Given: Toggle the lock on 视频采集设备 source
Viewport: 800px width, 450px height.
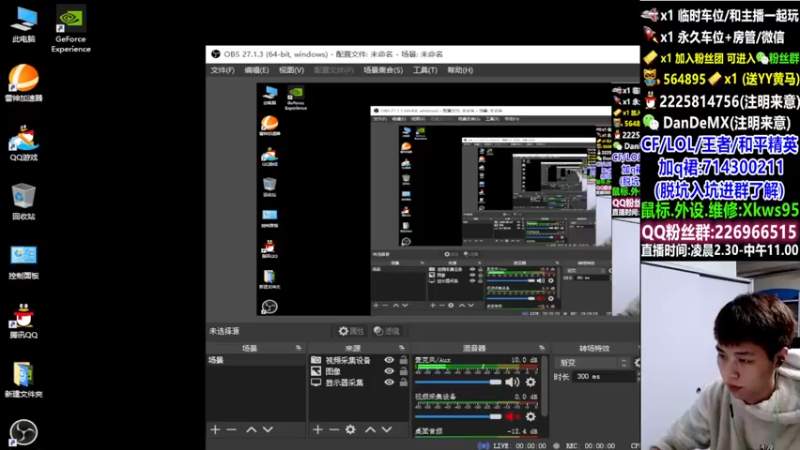Looking at the screenshot, I should point(403,360).
